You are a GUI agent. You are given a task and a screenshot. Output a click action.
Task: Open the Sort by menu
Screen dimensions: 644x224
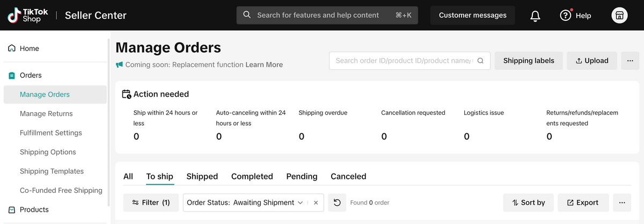[x=529, y=203]
